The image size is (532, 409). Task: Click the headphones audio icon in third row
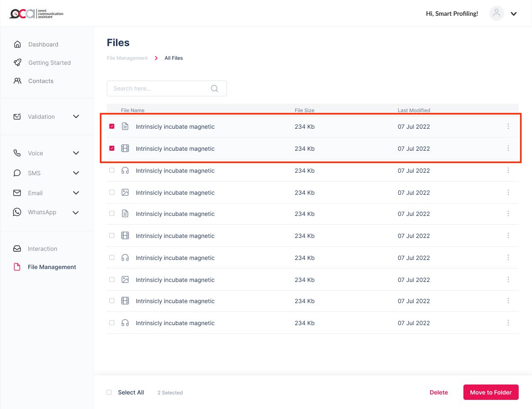pos(125,171)
